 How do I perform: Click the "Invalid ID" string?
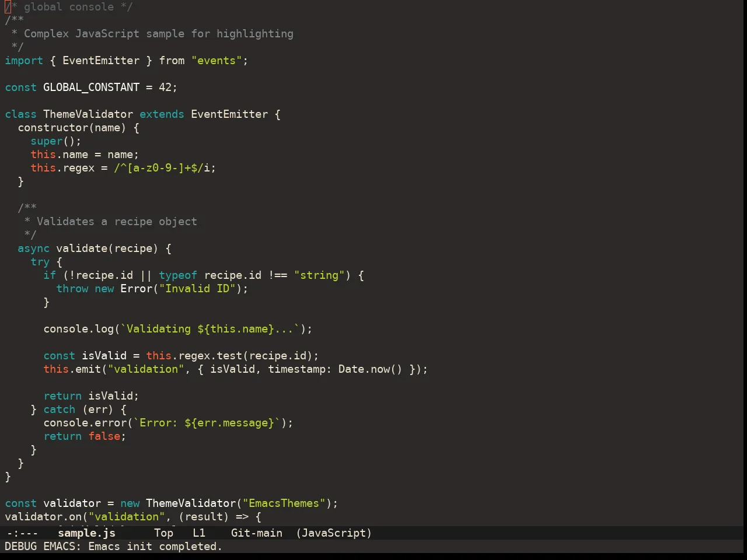[197, 288]
